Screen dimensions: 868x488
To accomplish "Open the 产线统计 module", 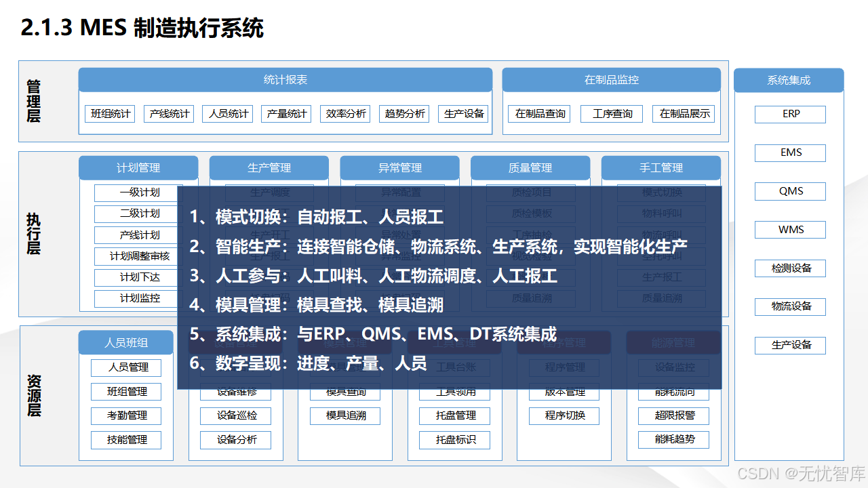I will [168, 113].
